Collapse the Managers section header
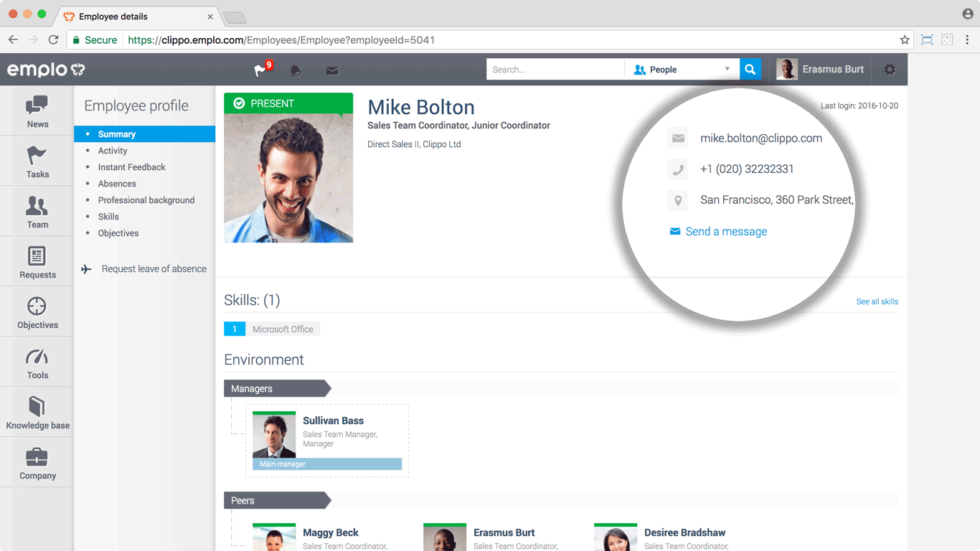Screen dimensions: 980x551 pyautogui.click(x=276, y=389)
